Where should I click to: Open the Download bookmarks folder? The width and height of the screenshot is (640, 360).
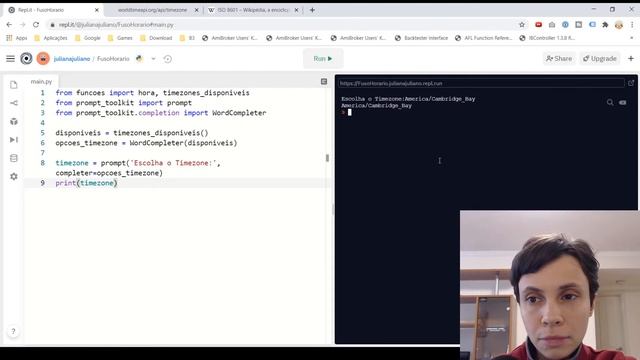click(156, 38)
